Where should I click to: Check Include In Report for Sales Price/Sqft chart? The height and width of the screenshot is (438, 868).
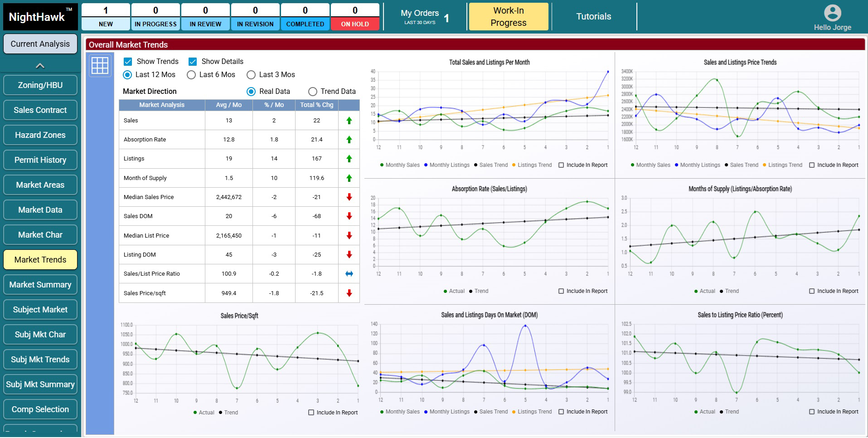[311, 413]
